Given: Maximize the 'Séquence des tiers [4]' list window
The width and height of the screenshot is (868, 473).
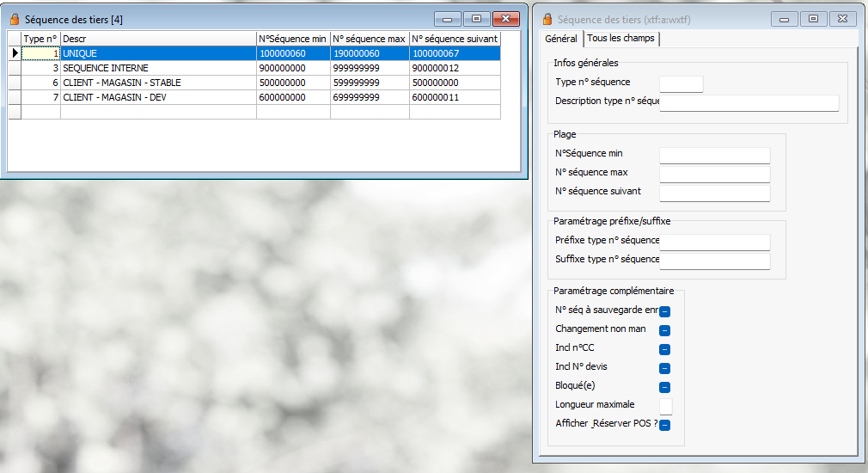Looking at the screenshot, I should pyautogui.click(x=475, y=18).
